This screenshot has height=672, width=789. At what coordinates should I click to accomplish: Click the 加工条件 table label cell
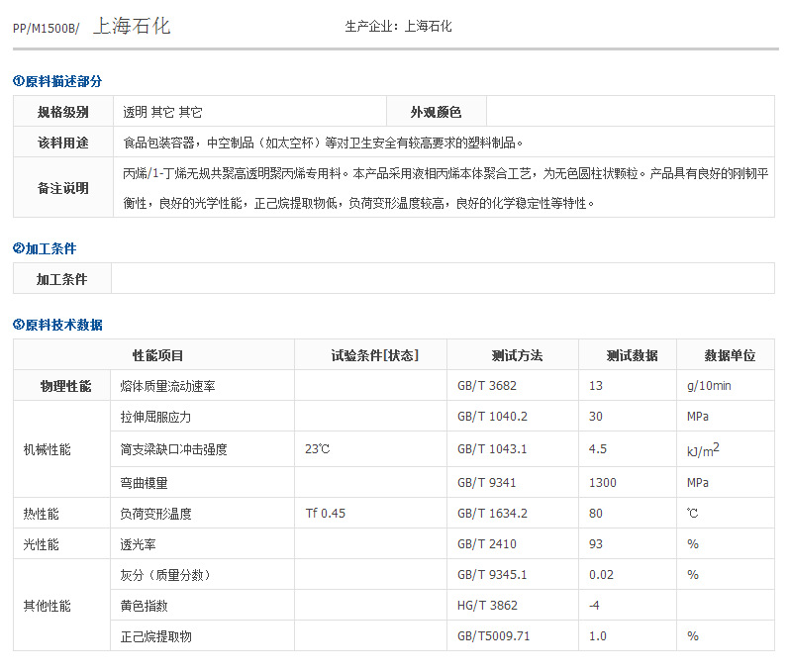click(x=62, y=279)
